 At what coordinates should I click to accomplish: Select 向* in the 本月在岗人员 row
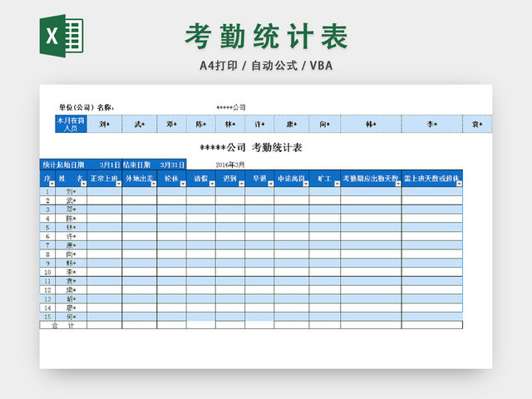325,124
